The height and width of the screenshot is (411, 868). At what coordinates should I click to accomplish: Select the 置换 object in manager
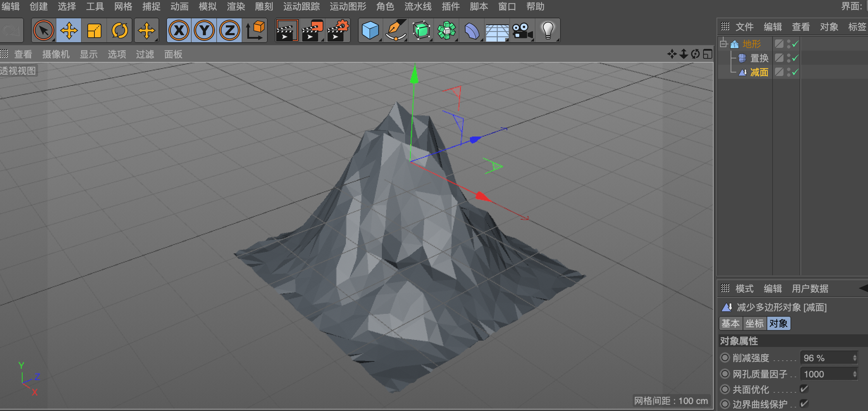tap(759, 58)
